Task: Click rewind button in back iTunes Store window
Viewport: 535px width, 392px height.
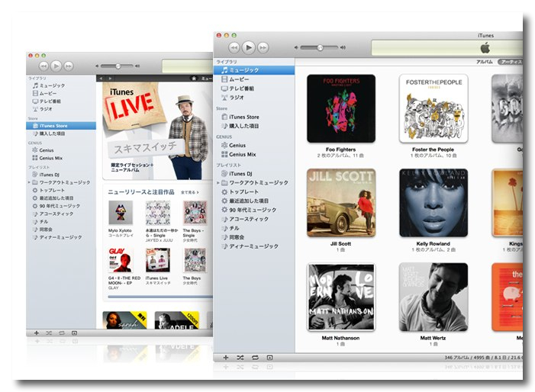Action: (44, 66)
